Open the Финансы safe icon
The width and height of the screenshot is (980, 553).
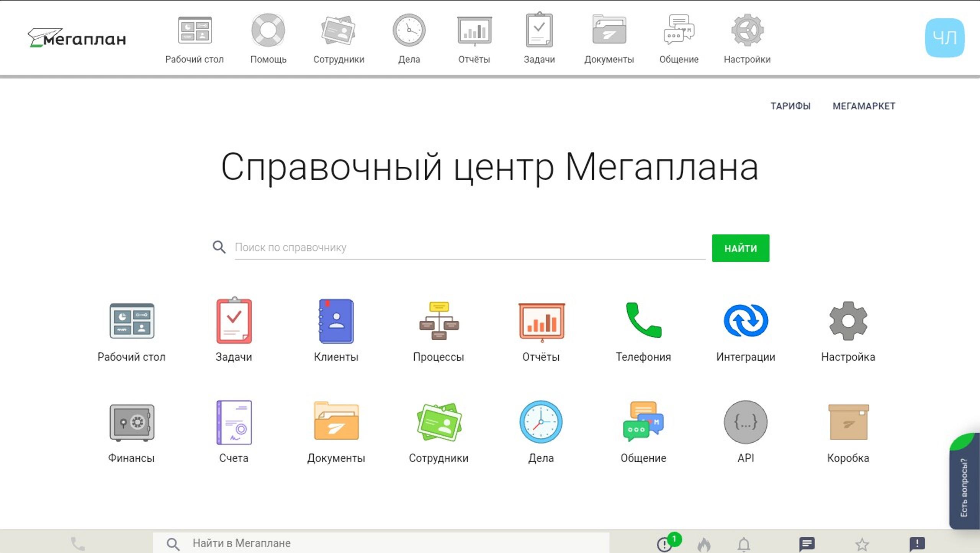pyautogui.click(x=132, y=422)
